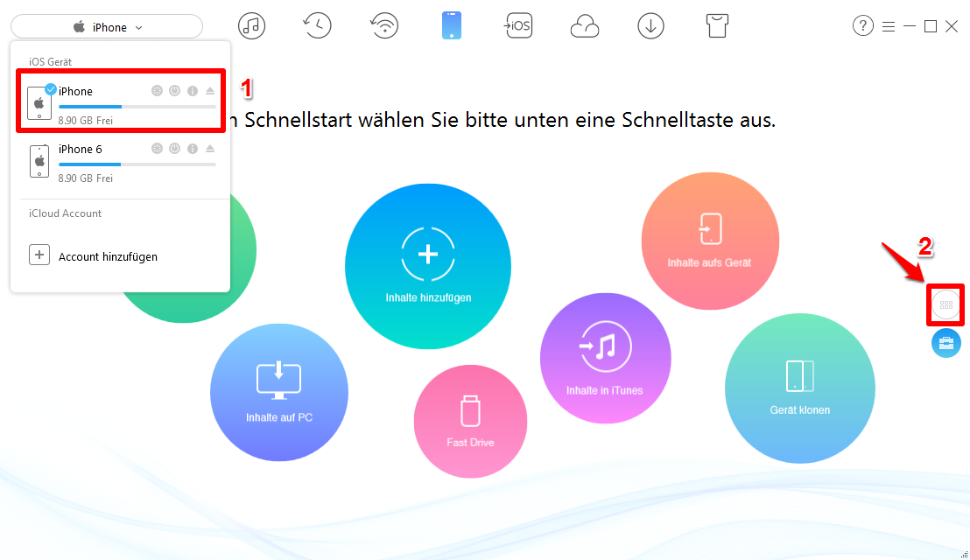
Task: Click Account hinzufügen link
Action: (x=108, y=256)
